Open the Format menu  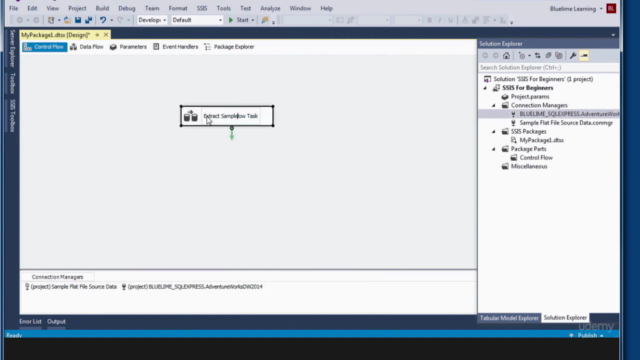(x=178, y=8)
